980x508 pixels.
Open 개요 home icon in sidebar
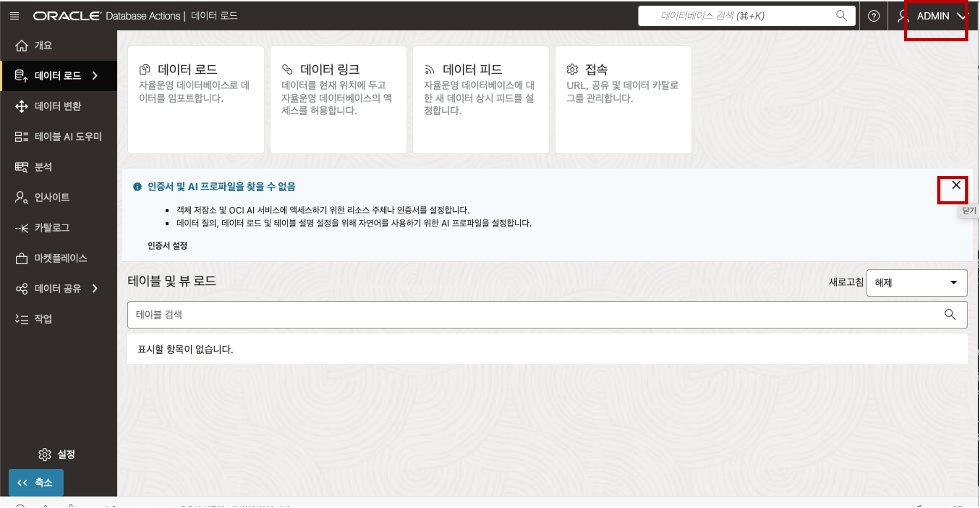(22, 45)
